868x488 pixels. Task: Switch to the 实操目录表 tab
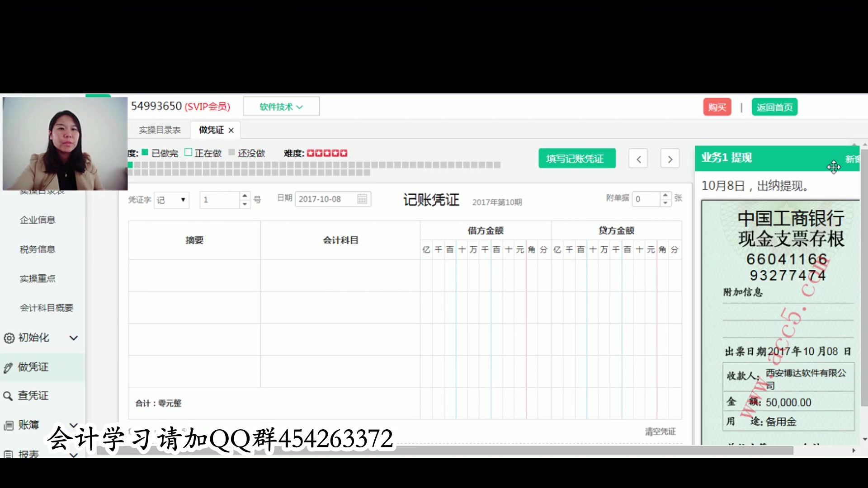tap(160, 130)
